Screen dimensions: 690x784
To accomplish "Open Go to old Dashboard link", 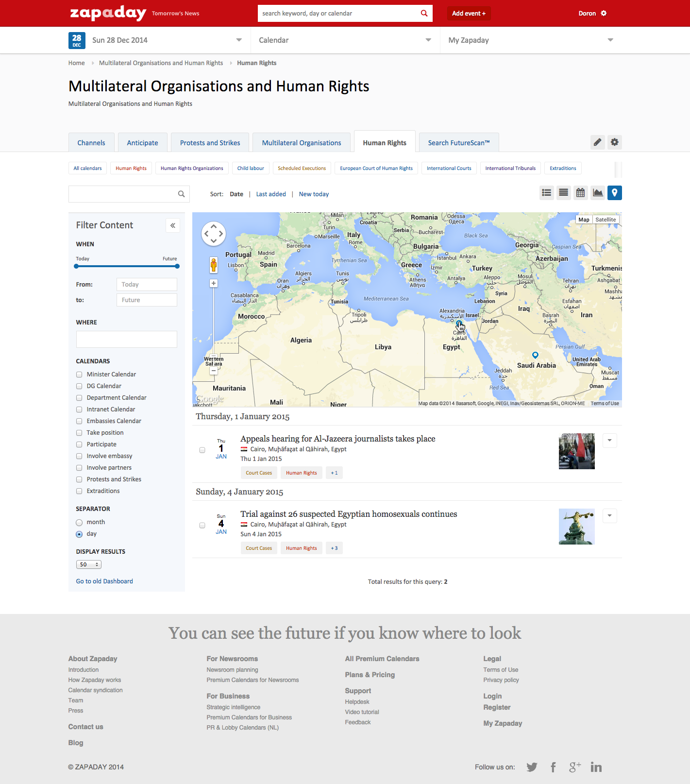I will 104,581.
